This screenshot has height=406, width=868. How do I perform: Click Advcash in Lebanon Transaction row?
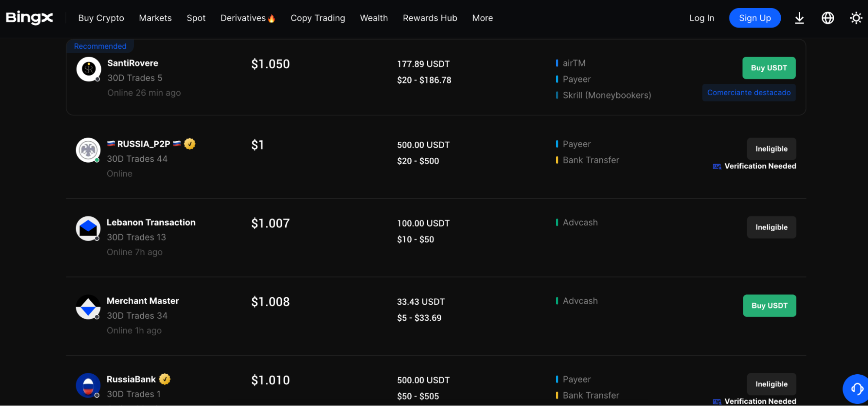pyautogui.click(x=580, y=223)
